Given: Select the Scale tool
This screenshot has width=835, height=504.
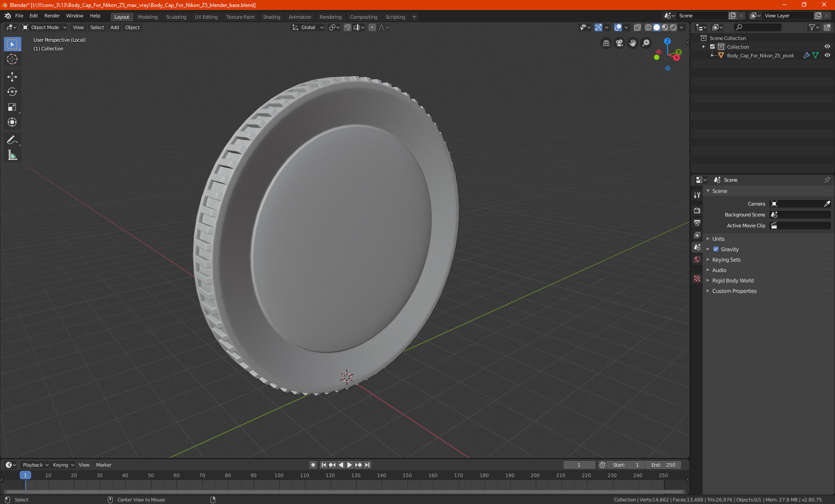Looking at the screenshot, I should pyautogui.click(x=12, y=107).
